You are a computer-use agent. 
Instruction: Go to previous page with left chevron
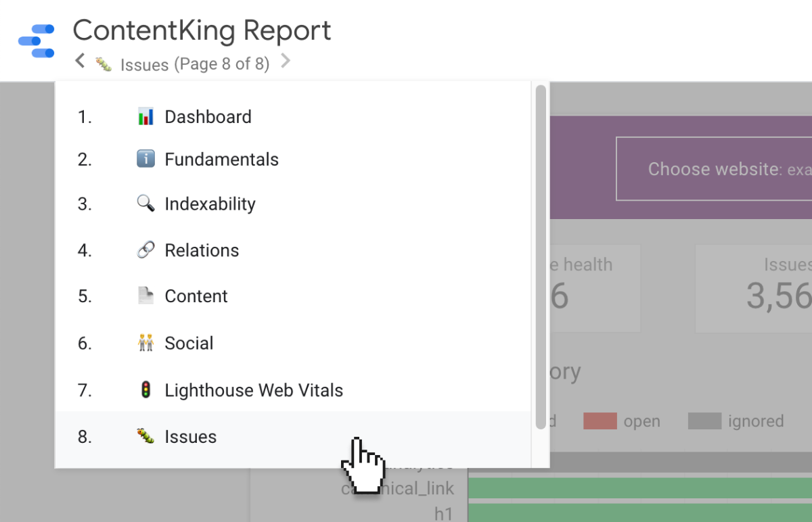point(80,62)
